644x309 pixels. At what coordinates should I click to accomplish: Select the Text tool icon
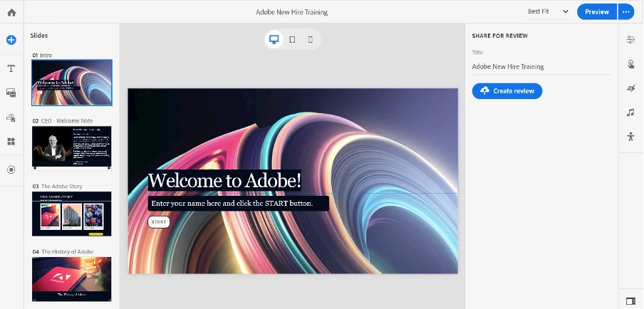(11, 68)
